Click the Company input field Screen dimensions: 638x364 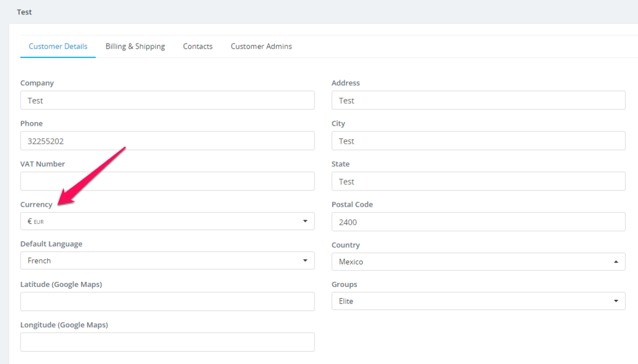[x=167, y=100]
